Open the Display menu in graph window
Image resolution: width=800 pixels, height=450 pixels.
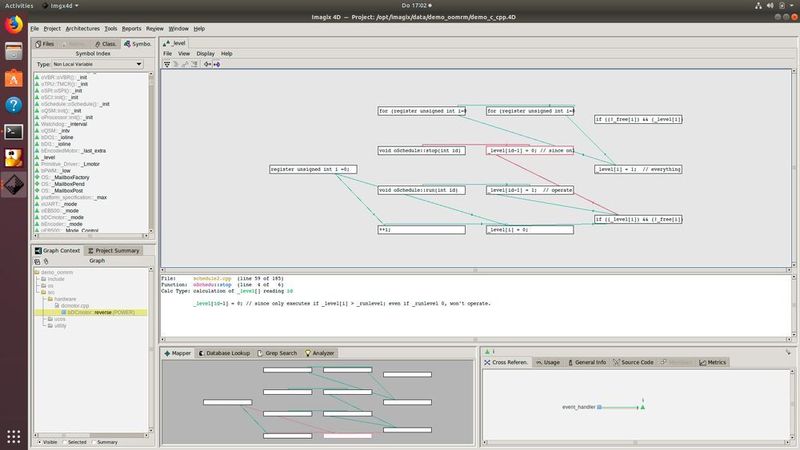tap(206, 54)
